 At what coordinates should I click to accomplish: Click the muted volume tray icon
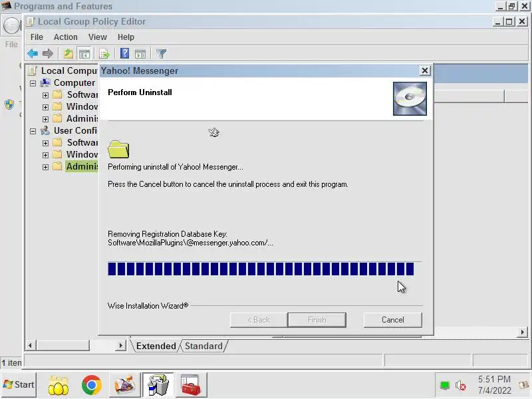click(460, 386)
